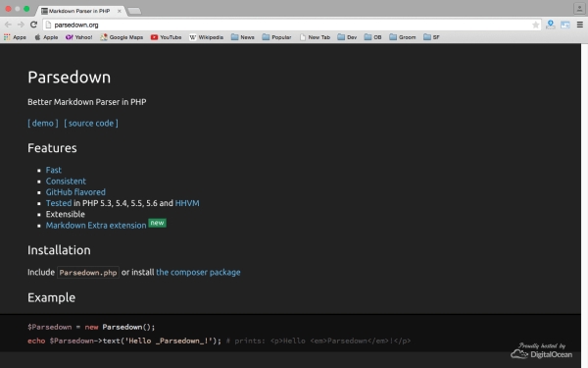The width and height of the screenshot is (588, 368).
Task: Open the Chrome hamburger menu
Action: 580,25
